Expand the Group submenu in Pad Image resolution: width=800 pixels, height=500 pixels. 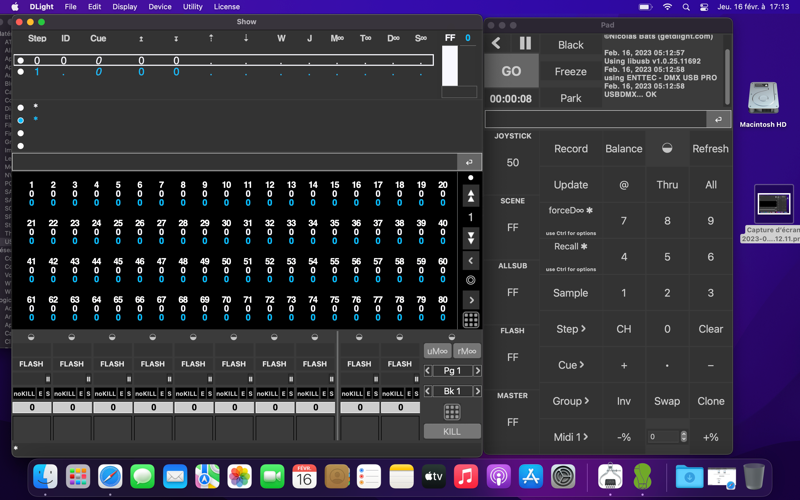click(x=570, y=401)
